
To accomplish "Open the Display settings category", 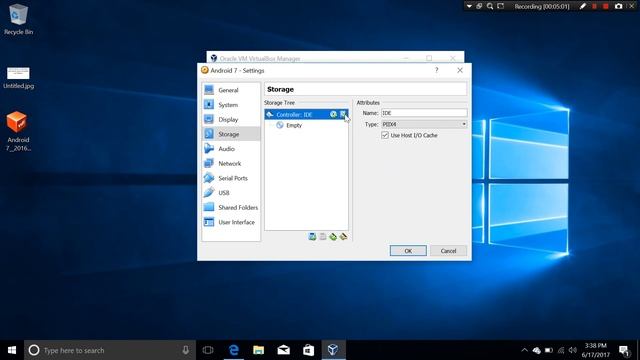I will [231, 119].
